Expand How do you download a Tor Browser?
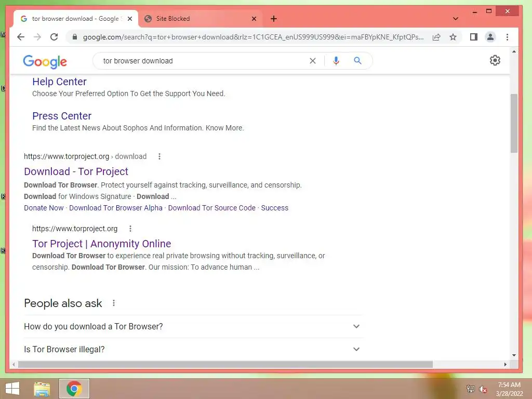The height and width of the screenshot is (399, 532). (193, 326)
